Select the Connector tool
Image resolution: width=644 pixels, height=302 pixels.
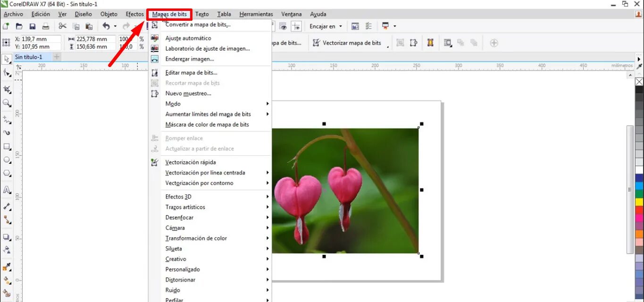tap(7, 220)
